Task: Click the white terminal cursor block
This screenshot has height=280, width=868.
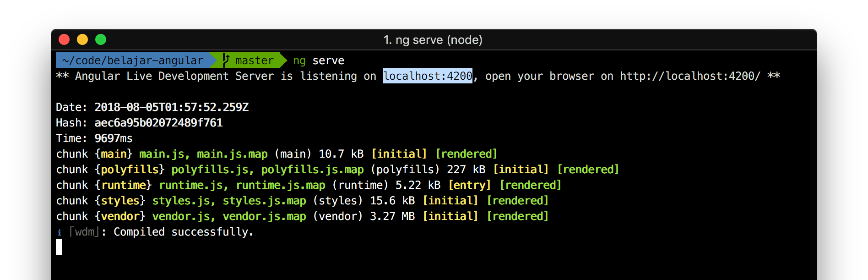Action: click(x=59, y=247)
